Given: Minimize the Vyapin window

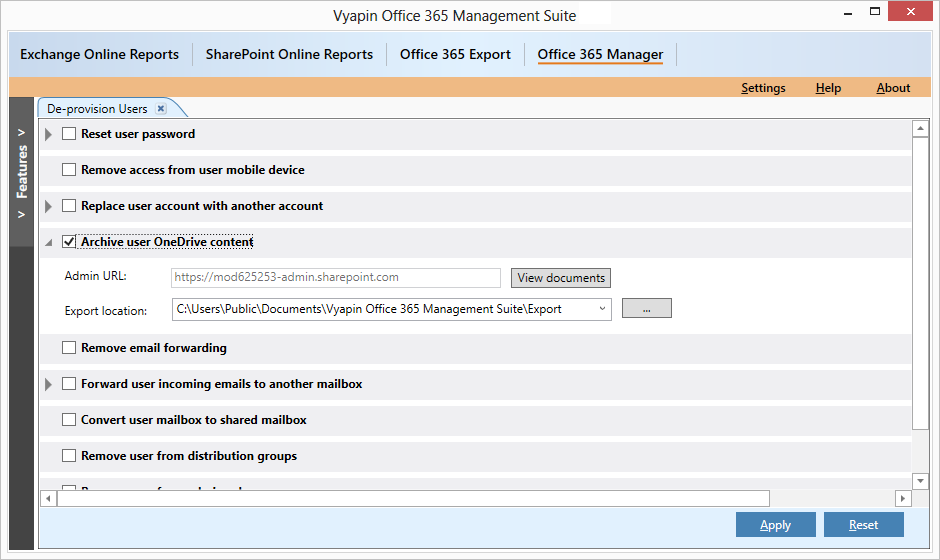Looking at the screenshot, I should [848, 13].
